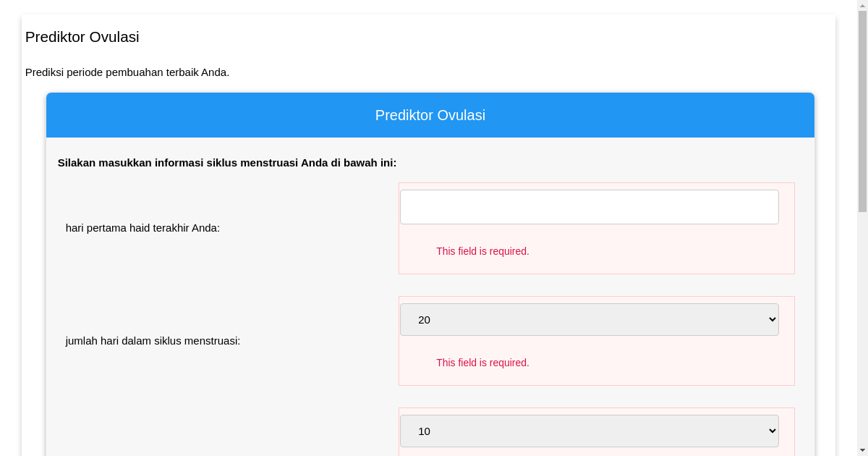Click the chevron on the 20 dropdown
Screen dimensions: 868x456
[771, 319]
